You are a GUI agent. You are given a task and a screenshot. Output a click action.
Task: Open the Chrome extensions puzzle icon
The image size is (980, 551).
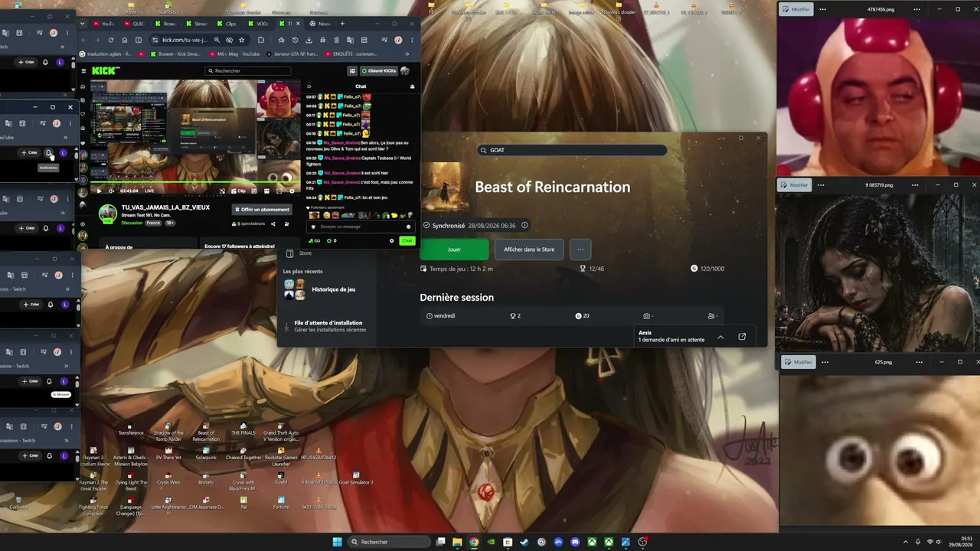pos(260,40)
